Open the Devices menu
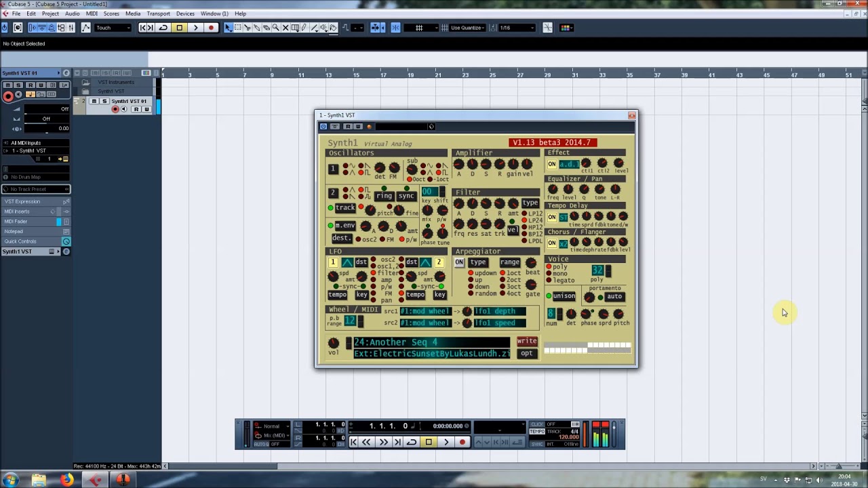Image resolution: width=868 pixels, height=488 pixels. click(185, 14)
